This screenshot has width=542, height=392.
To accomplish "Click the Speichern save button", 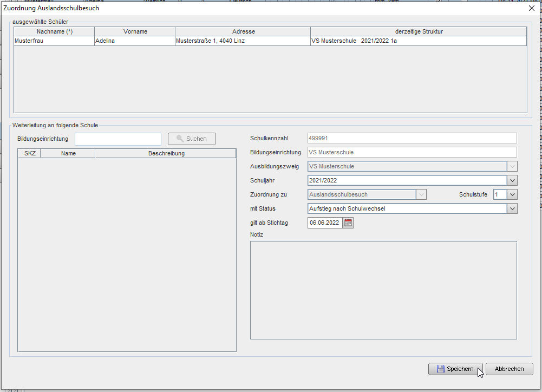I will pyautogui.click(x=455, y=369).
